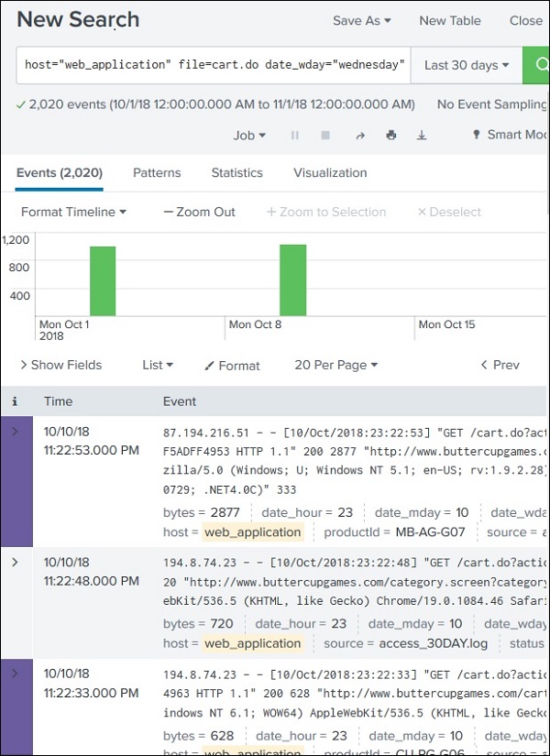Viewport: 550px width, 756px height.
Task: Open the Save As menu
Action: click(x=361, y=20)
